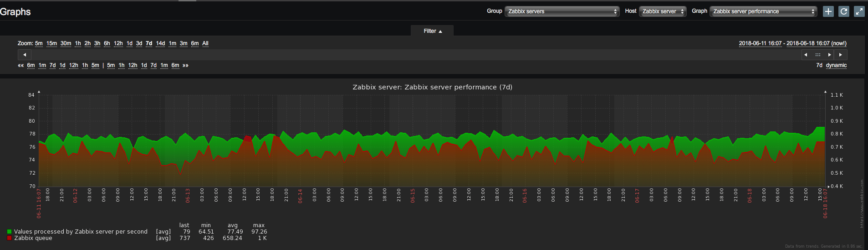Set zoom to 30m
The width and height of the screenshot is (868, 250).
point(66,43)
